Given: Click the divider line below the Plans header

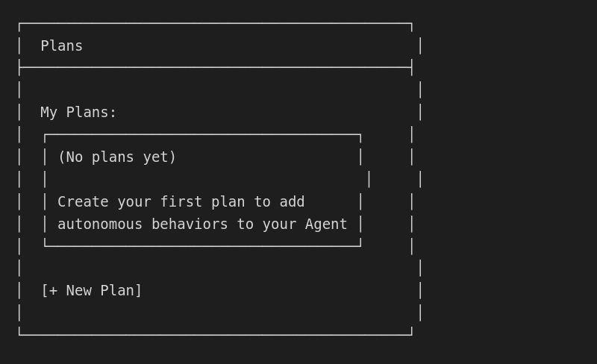Looking at the screenshot, I should click(215, 68).
